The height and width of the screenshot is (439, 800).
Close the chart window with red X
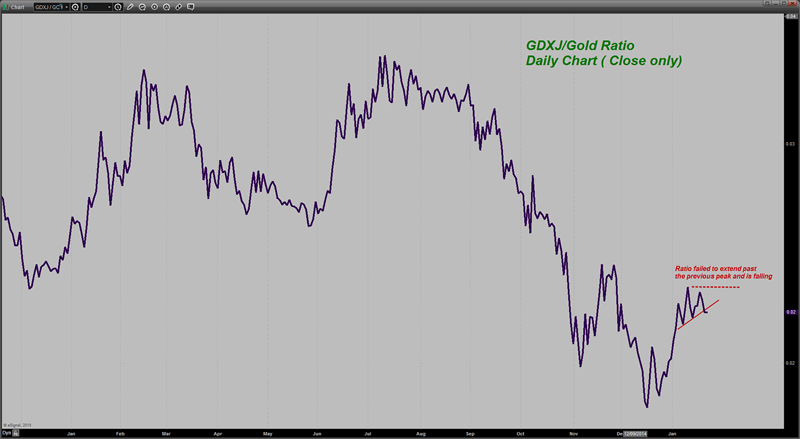(792, 3)
